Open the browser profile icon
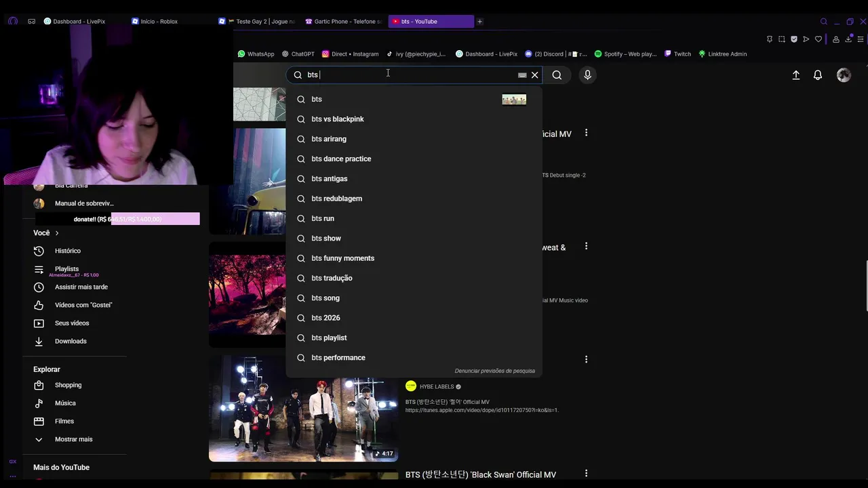Image resolution: width=868 pixels, height=488 pixels. coord(836,39)
